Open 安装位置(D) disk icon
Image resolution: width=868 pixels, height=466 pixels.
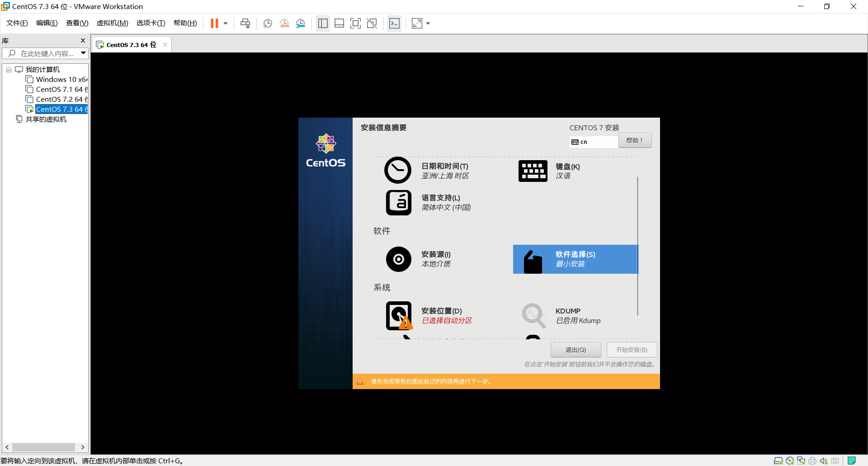pyautogui.click(x=399, y=316)
